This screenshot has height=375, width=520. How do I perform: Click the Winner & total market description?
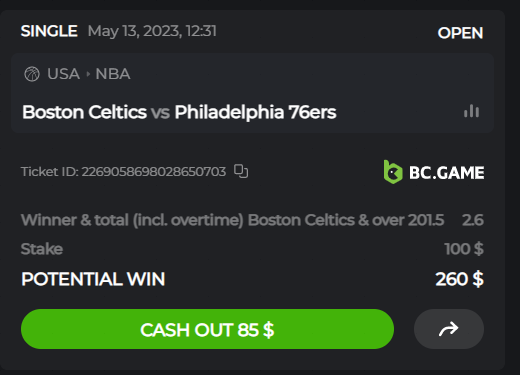pos(232,220)
